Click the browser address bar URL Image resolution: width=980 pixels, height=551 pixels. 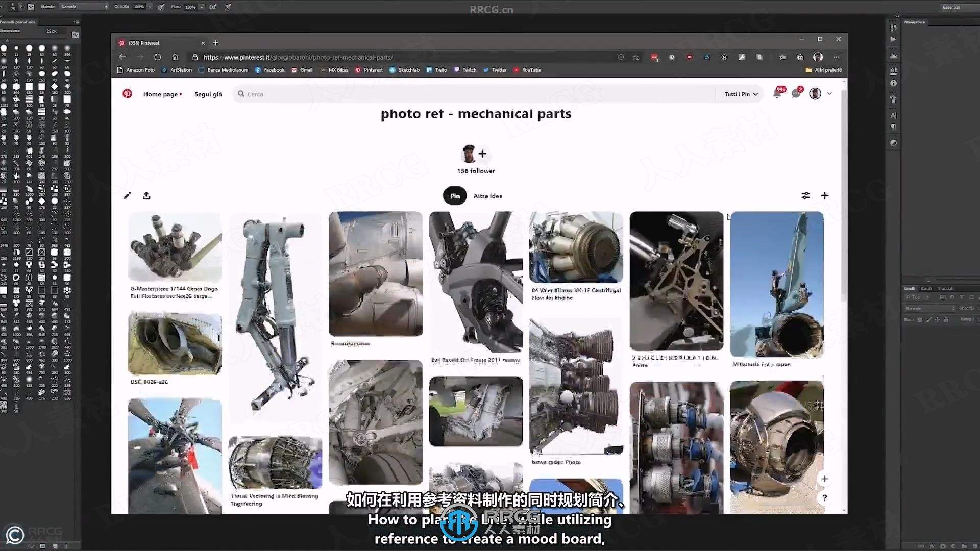pyautogui.click(x=298, y=57)
